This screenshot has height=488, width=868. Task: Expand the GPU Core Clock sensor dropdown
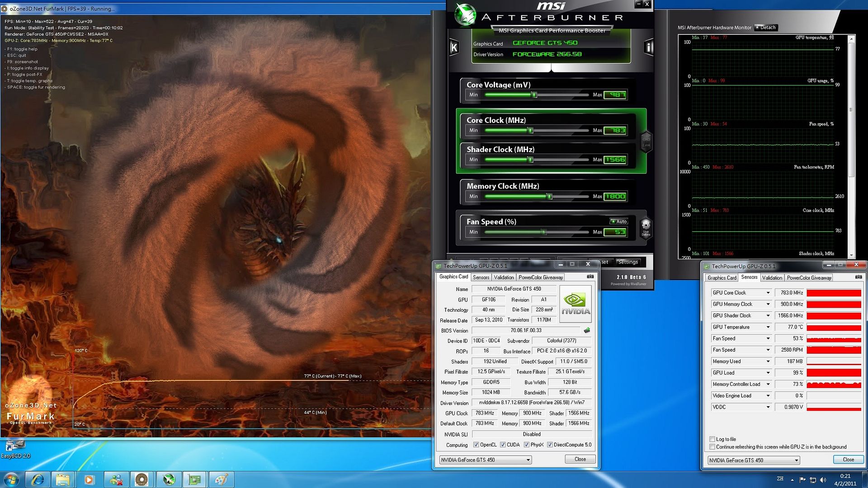[x=768, y=293]
